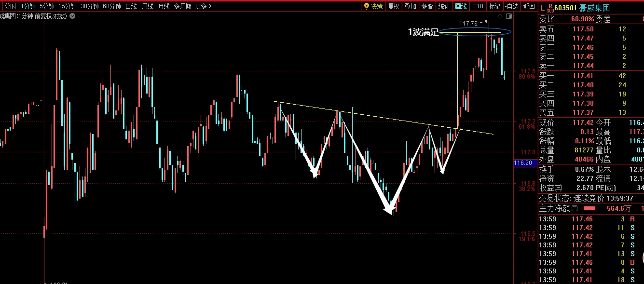
Task: Click the 总量 81277 value
Action: (583, 150)
